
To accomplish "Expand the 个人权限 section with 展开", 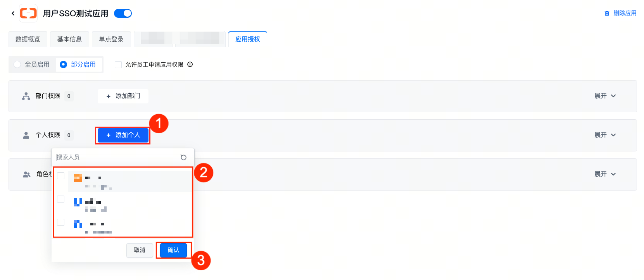I will pyautogui.click(x=605, y=135).
